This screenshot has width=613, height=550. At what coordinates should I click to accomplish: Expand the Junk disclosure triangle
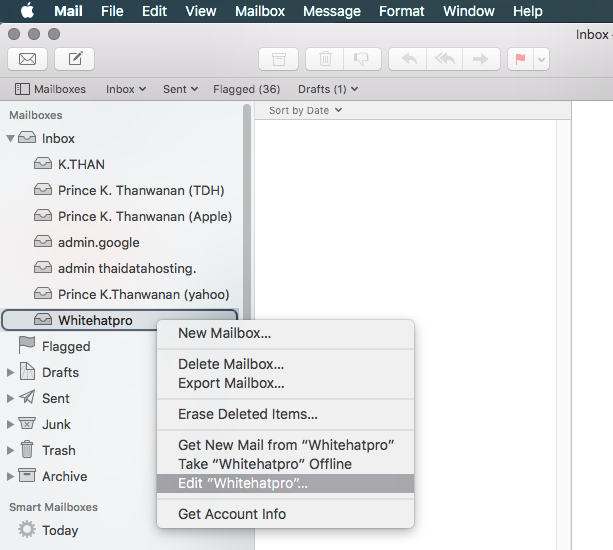(x=11, y=425)
